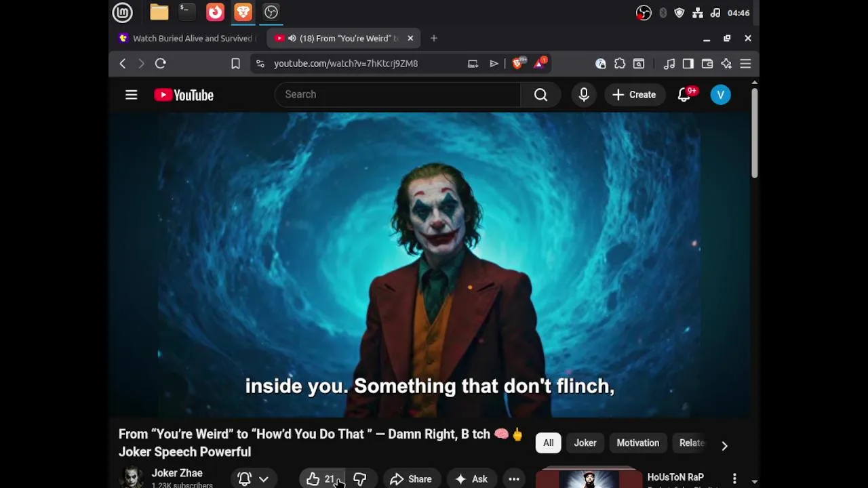The image size is (868, 488).
Task: Open the Brave Rewards triangle icon
Action: tap(540, 63)
